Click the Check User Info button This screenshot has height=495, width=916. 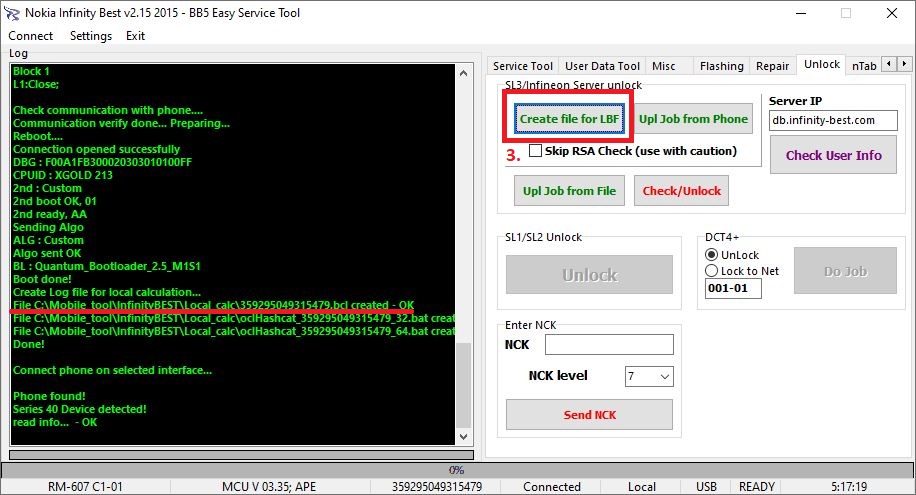click(x=833, y=155)
